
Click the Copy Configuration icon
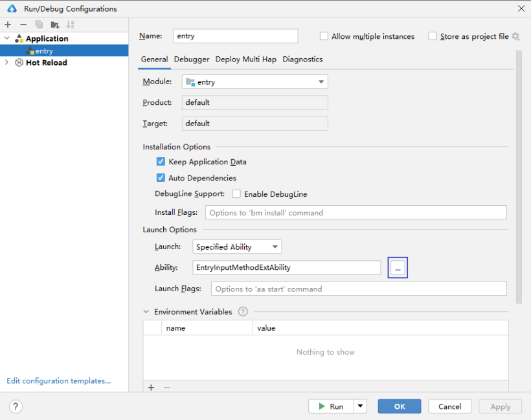(39, 25)
